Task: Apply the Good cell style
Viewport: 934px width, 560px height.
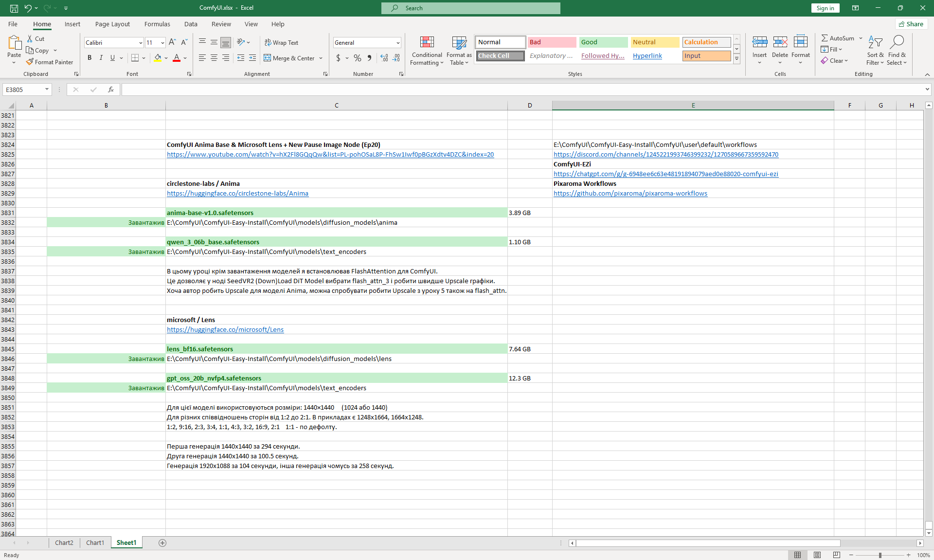Action: (603, 42)
